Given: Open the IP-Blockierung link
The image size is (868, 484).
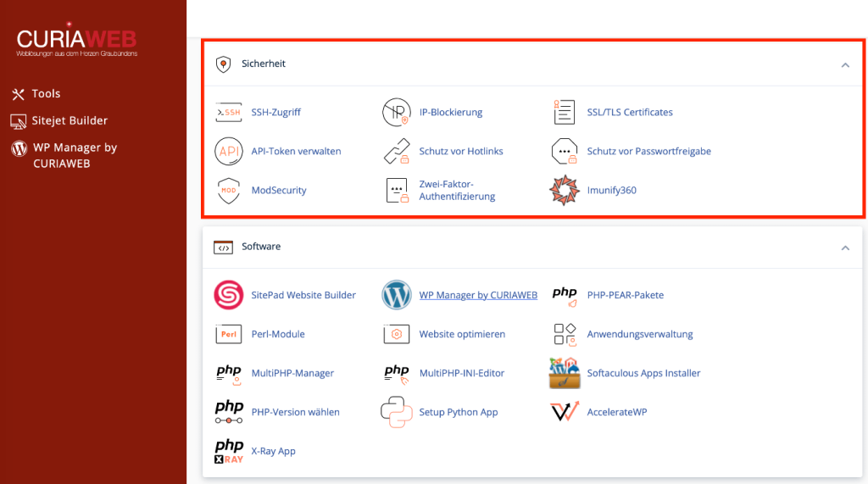Looking at the screenshot, I should pos(451,113).
